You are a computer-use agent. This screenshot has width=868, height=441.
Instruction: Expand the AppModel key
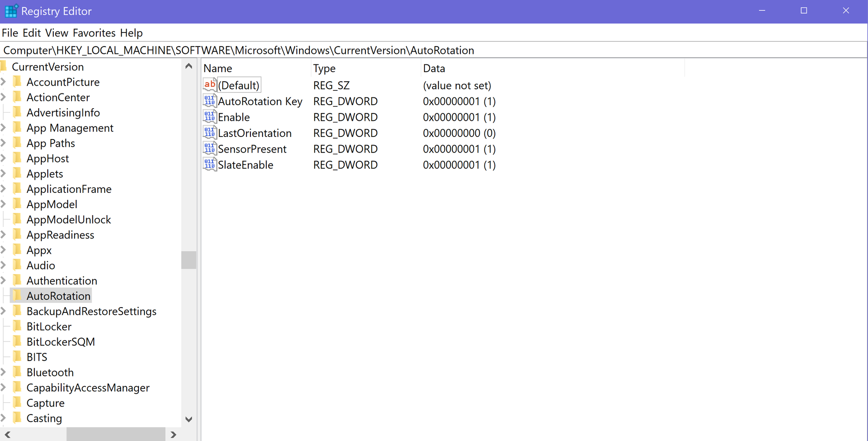tap(3, 204)
